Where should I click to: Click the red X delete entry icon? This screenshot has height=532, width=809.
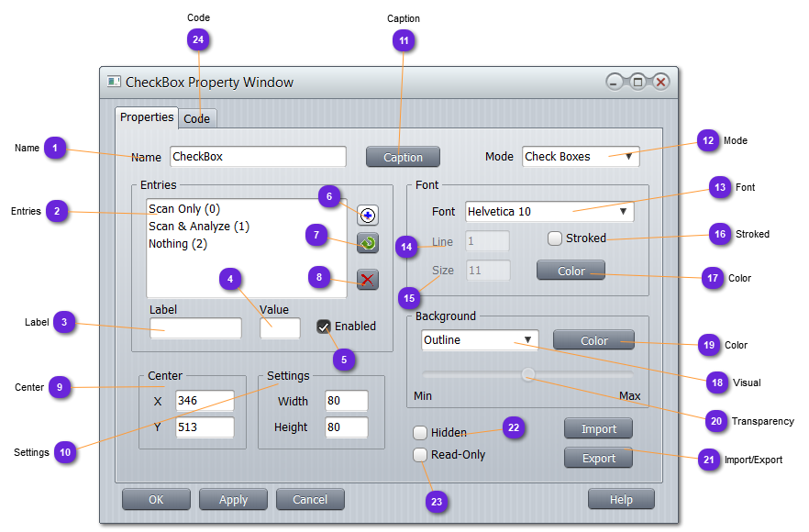pos(368,279)
